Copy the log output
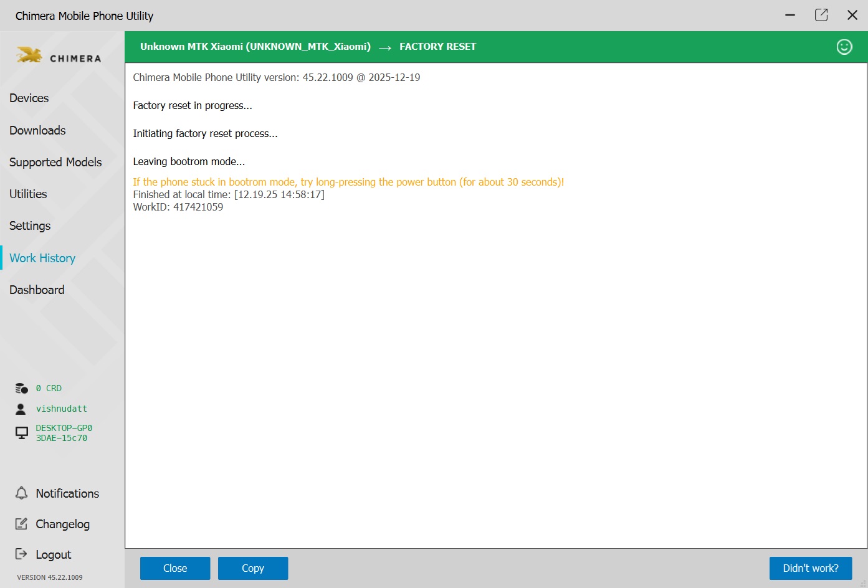Screen dimensions: 868x588 click(x=253, y=568)
